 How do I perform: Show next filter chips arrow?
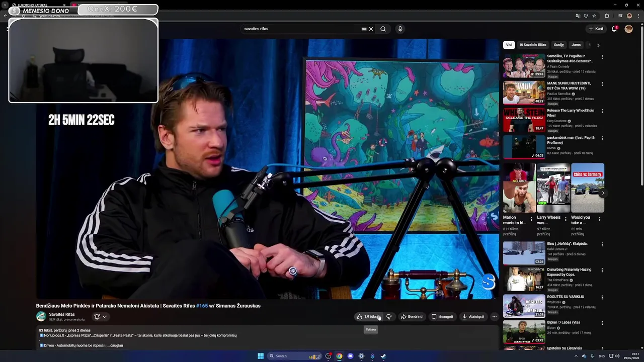point(598,45)
